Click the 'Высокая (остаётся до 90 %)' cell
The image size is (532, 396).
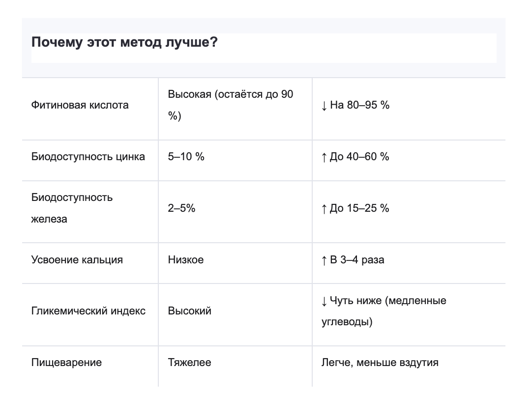230,105
